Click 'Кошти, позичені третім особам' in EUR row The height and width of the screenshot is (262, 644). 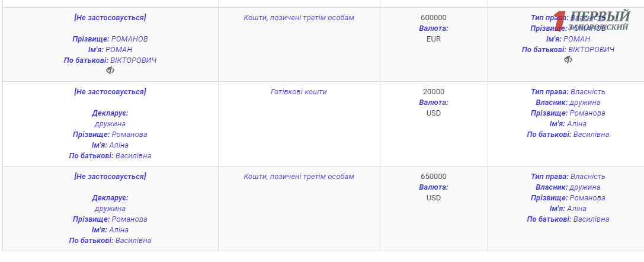coord(299,18)
